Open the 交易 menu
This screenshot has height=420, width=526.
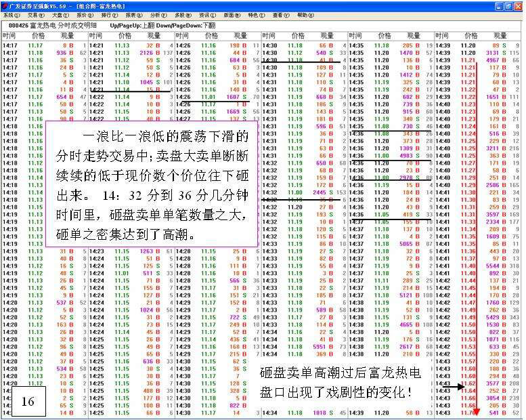pyautogui.click(x=36, y=15)
